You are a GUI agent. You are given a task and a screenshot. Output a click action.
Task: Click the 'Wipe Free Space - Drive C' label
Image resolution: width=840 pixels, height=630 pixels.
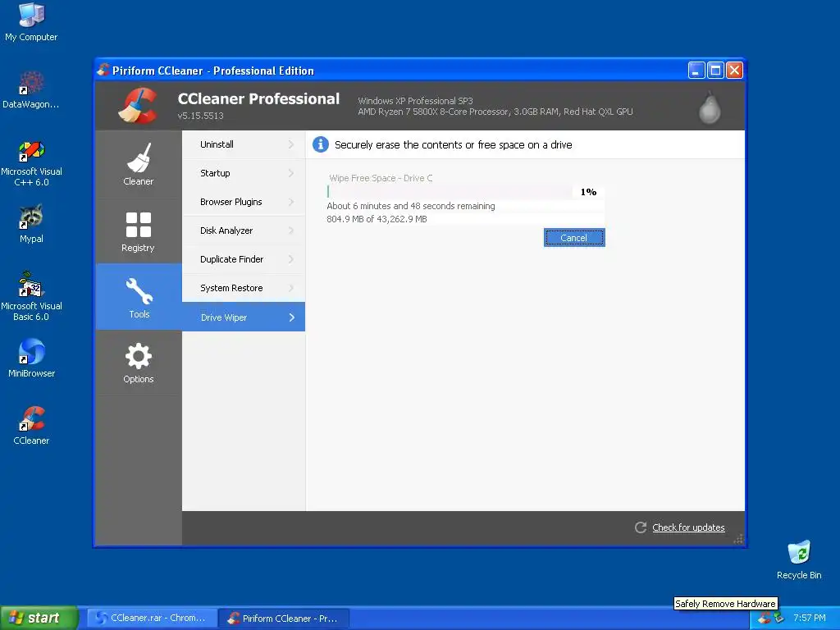(x=381, y=178)
